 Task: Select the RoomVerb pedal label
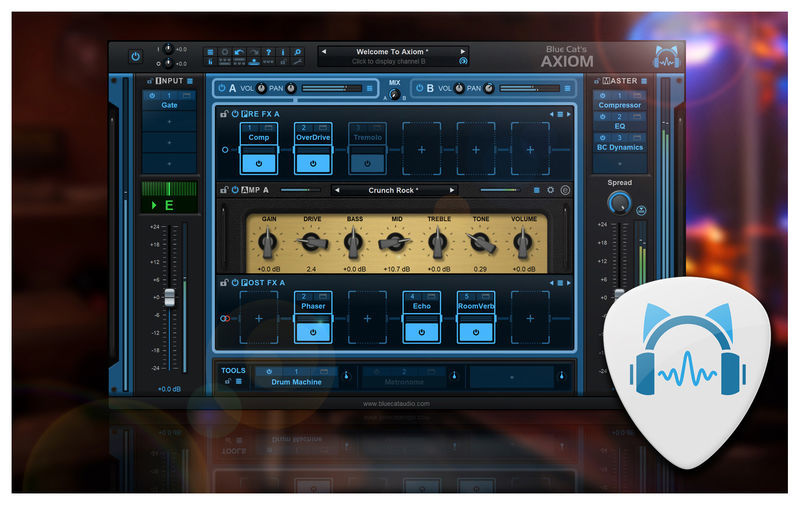pos(476,306)
